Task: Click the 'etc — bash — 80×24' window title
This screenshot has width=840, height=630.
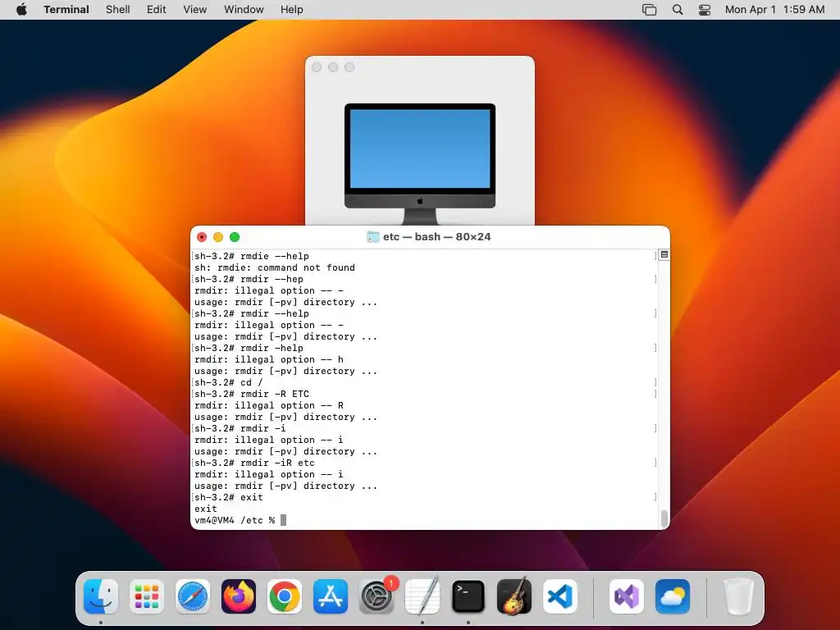Action: tap(436, 237)
